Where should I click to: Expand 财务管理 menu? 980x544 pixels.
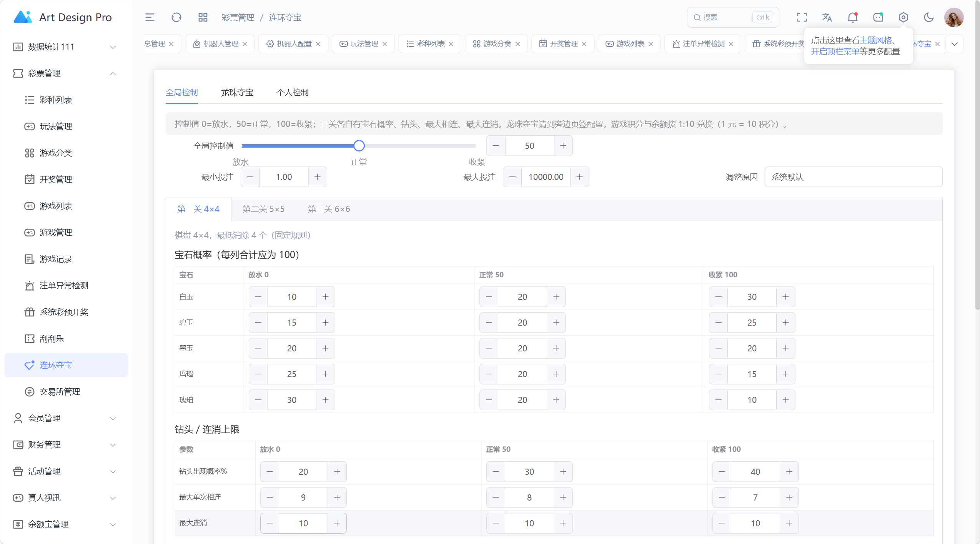(66, 445)
